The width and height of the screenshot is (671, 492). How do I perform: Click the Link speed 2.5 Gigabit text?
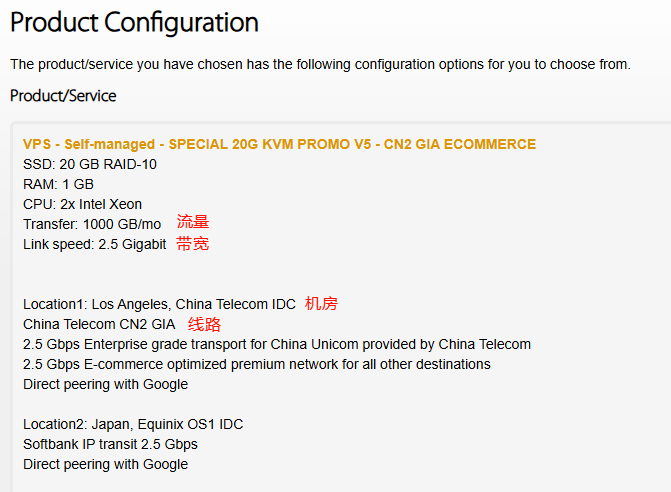tap(95, 244)
